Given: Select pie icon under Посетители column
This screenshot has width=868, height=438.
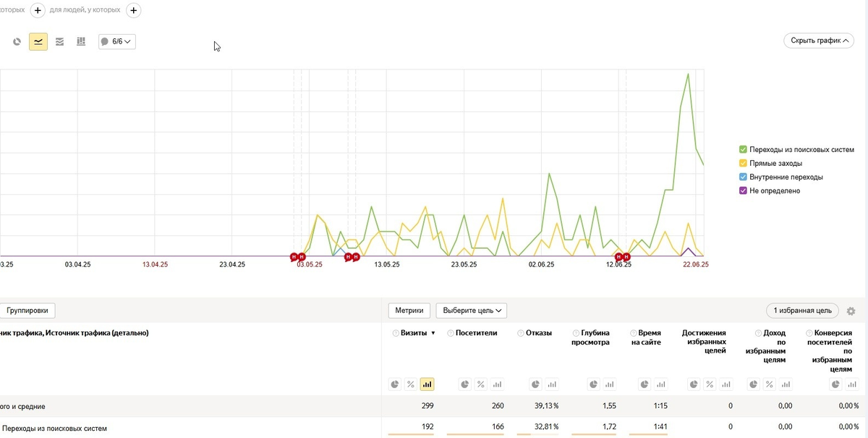Looking at the screenshot, I should coord(465,384).
